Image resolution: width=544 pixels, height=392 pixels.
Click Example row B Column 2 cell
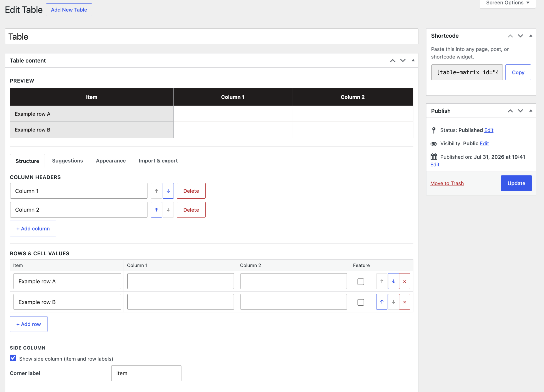(x=293, y=302)
